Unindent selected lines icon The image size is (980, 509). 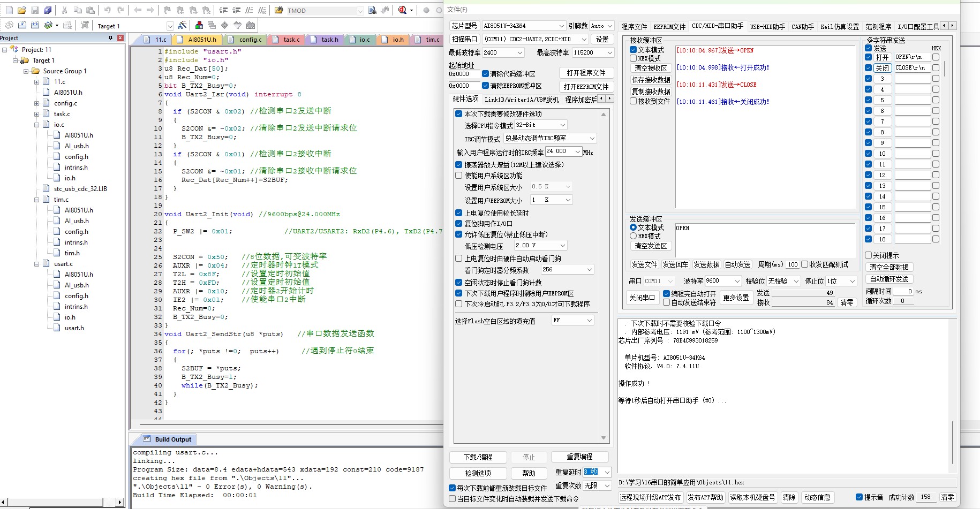[x=236, y=10]
